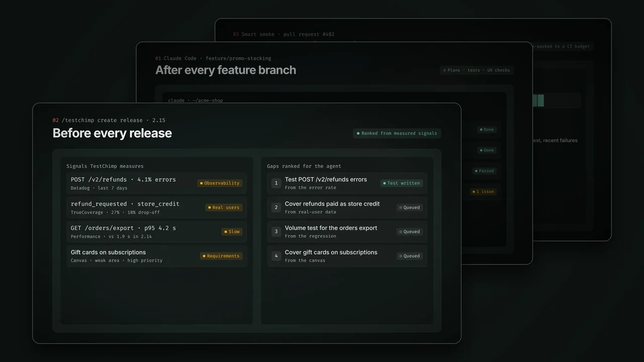Open "Test POST /v2/refunds errors" gap
This screenshot has width=644, height=362.
[x=347, y=183]
